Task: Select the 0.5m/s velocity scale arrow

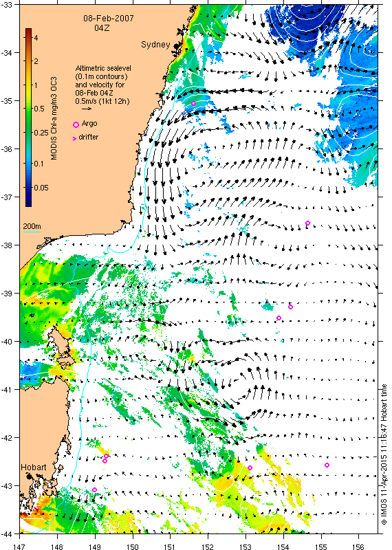Action: 87,109
